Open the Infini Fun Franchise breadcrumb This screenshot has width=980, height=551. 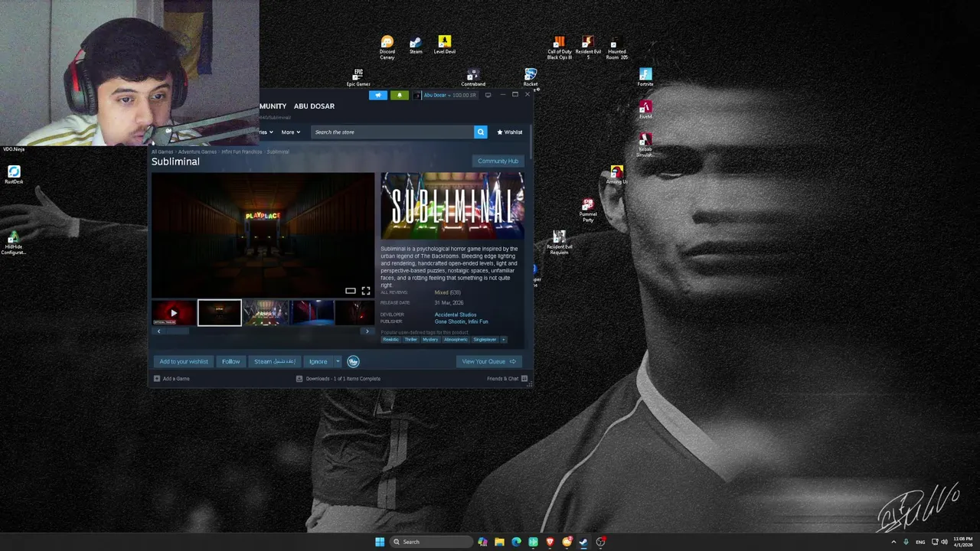(x=241, y=152)
